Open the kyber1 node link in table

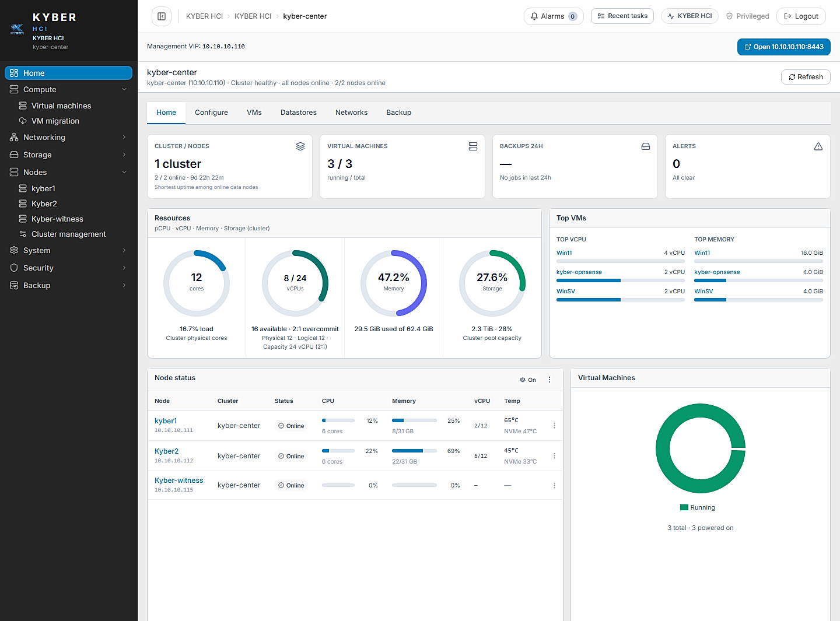166,421
